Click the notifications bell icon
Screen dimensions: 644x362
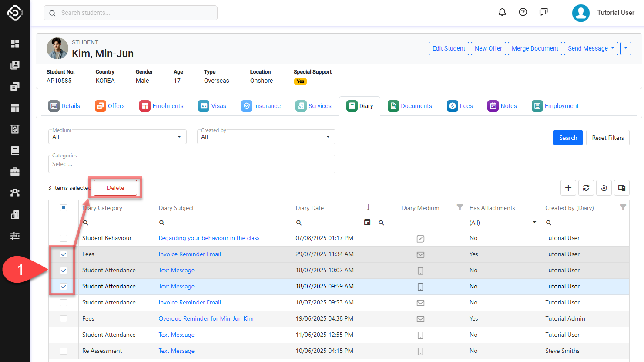click(x=502, y=12)
